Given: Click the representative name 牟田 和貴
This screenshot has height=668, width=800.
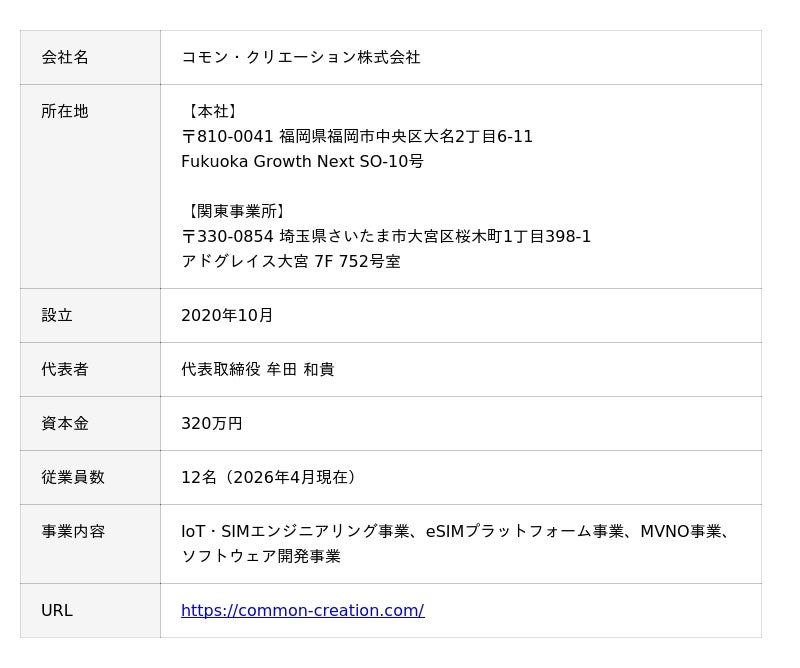Looking at the screenshot, I should tap(300, 369).
